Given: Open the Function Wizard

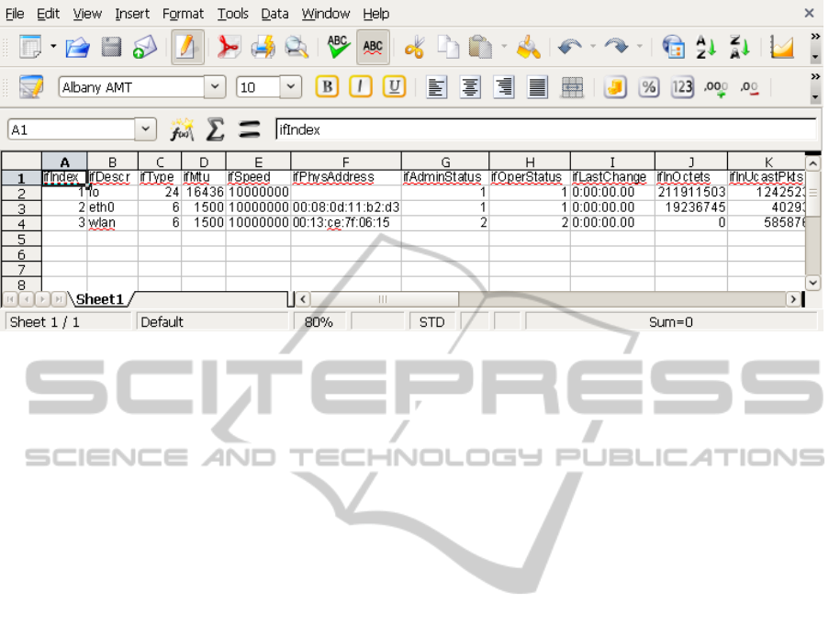Looking at the screenshot, I should click(x=182, y=129).
